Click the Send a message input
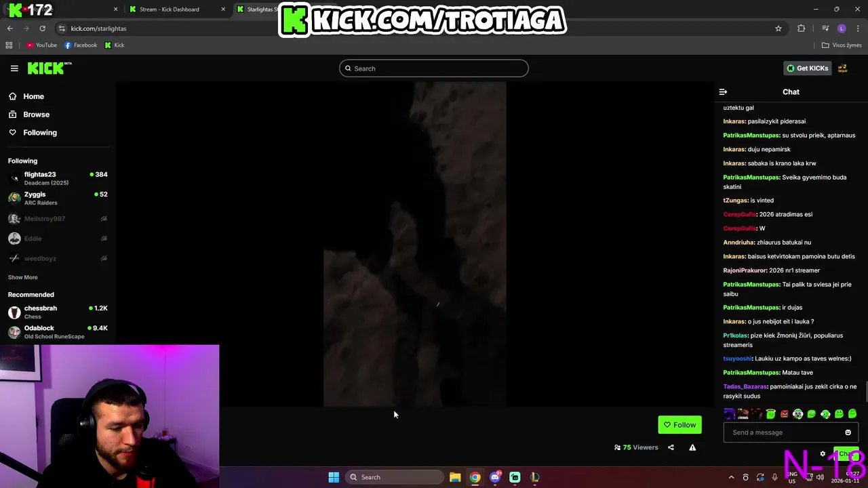The image size is (868, 488). pyautogui.click(x=791, y=432)
